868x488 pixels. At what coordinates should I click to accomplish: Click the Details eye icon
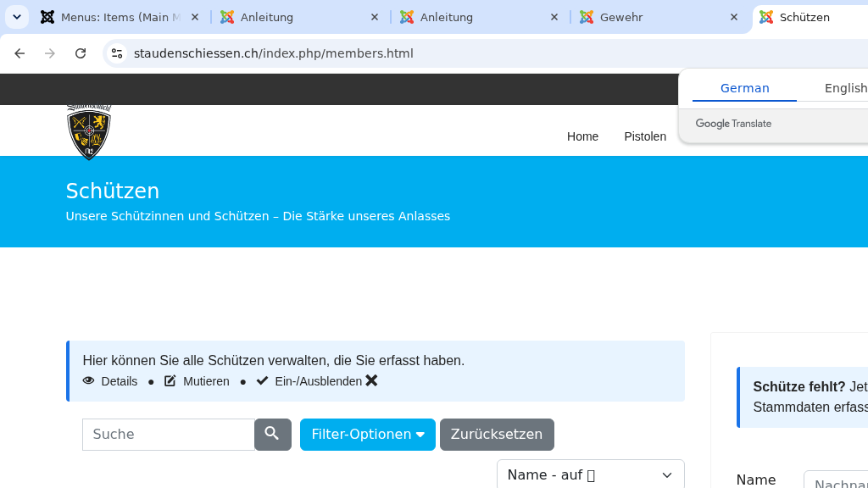coord(88,380)
